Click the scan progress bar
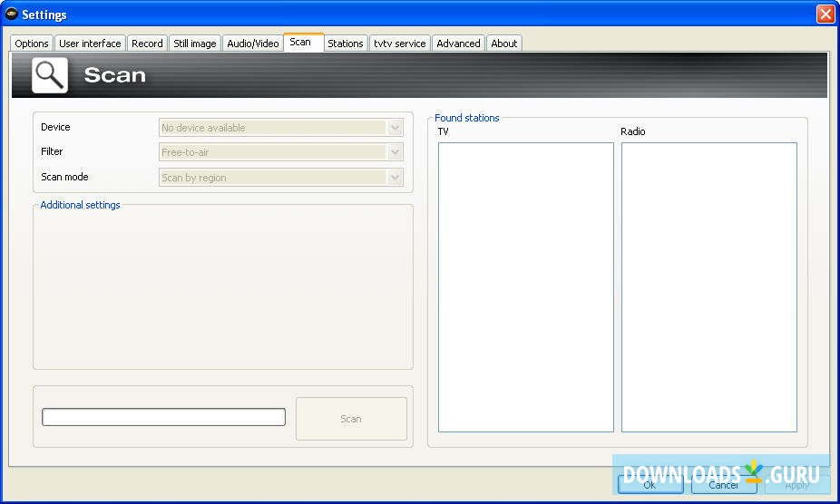Viewport: 840px width, 504px height. (163, 417)
